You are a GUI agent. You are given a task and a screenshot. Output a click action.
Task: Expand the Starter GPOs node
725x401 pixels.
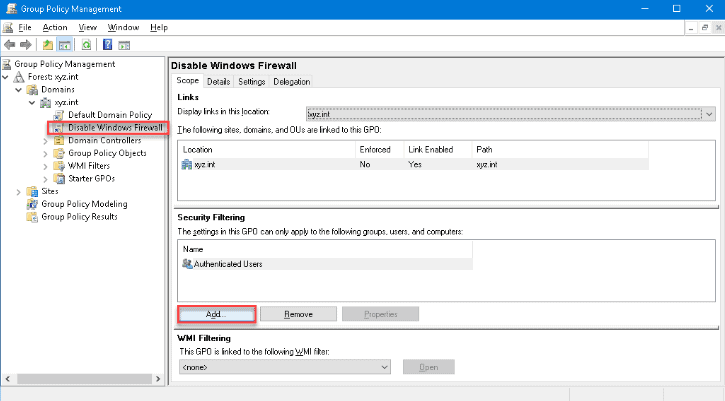[45, 179]
